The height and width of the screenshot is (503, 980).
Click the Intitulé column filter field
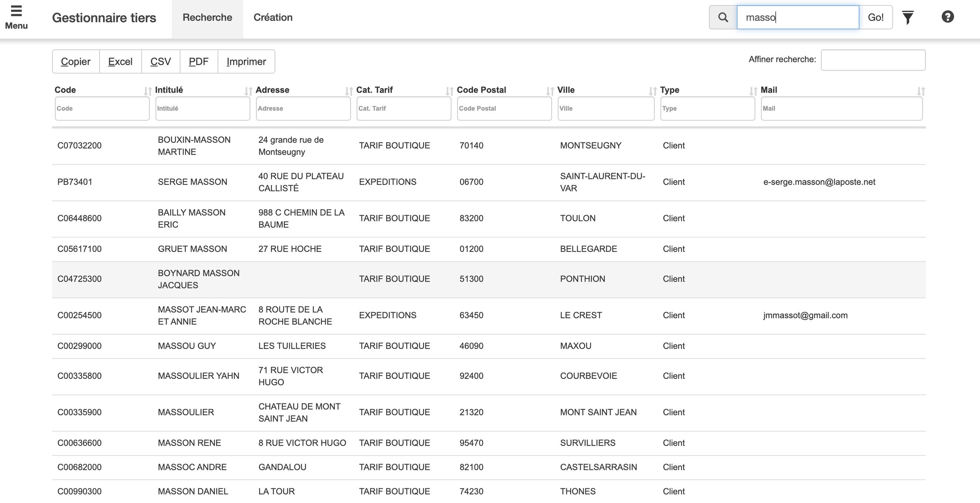tap(203, 108)
